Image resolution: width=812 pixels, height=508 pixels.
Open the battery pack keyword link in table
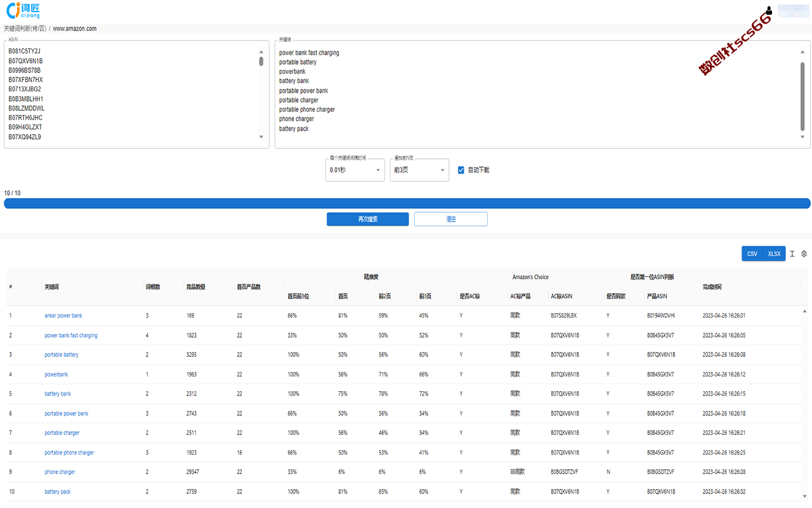click(x=58, y=492)
